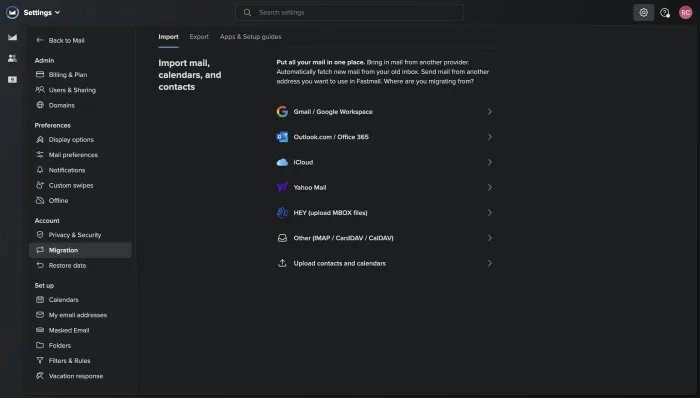Click the Calendars sidebar icon
The image size is (700, 398).
click(x=40, y=299)
